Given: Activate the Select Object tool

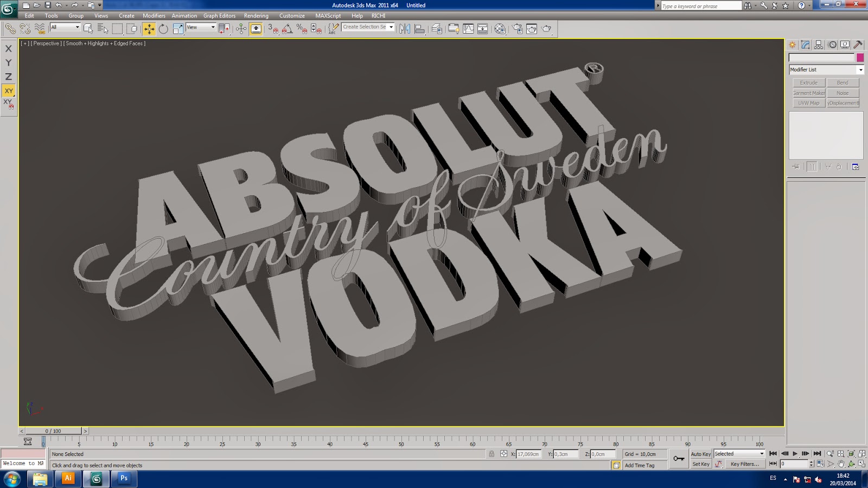Looking at the screenshot, I should pyautogui.click(x=88, y=29).
